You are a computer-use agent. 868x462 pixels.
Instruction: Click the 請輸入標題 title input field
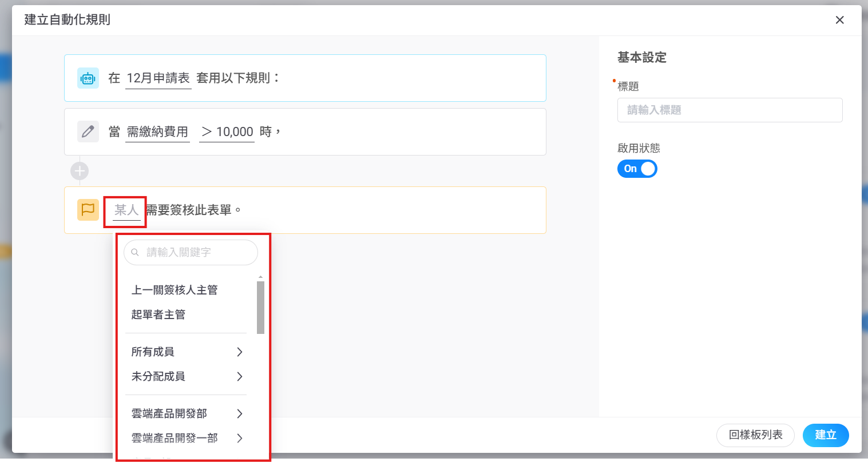click(x=730, y=110)
